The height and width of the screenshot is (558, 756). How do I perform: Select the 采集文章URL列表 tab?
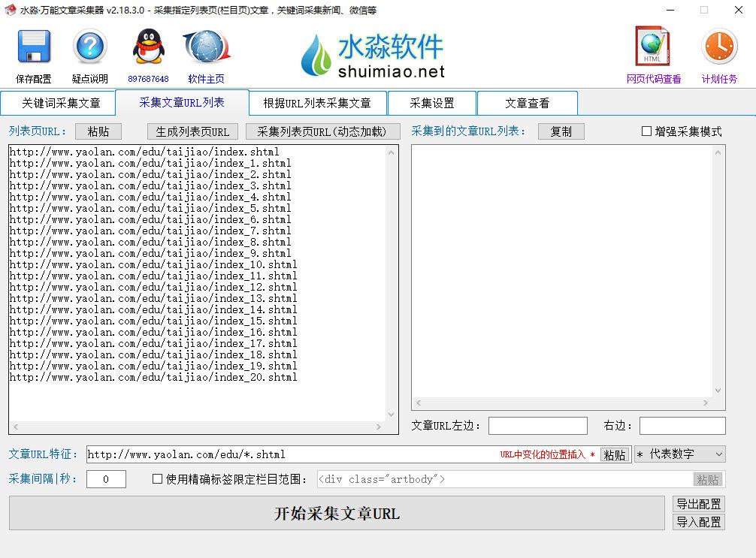tap(182, 102)
